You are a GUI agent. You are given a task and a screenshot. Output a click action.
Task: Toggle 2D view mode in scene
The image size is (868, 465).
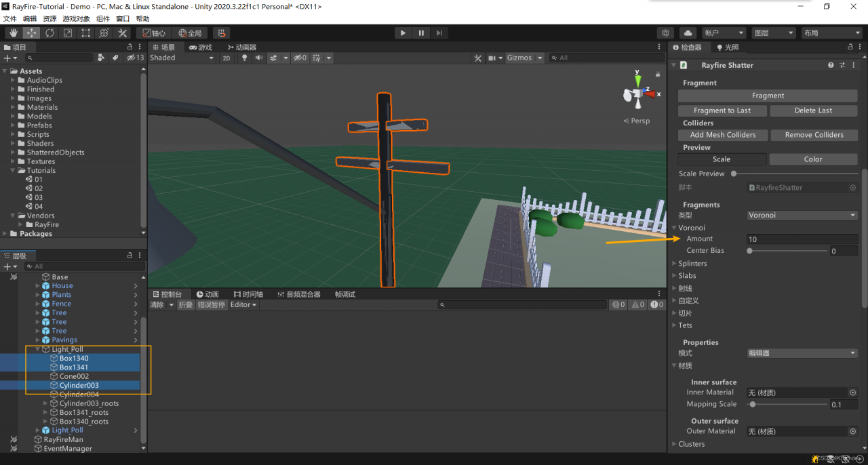tap(226, 58)
